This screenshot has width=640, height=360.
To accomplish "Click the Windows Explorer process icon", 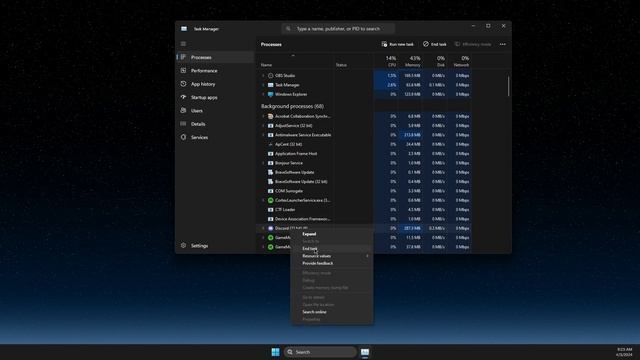I will point(270,94).
